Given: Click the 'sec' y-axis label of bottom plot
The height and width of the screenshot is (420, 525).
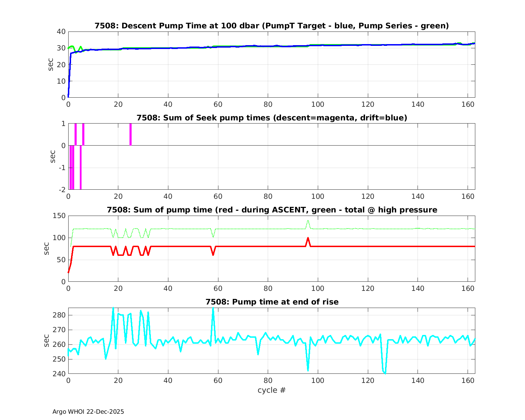Looking at the screenshot, I should click(x=47, y=341).
